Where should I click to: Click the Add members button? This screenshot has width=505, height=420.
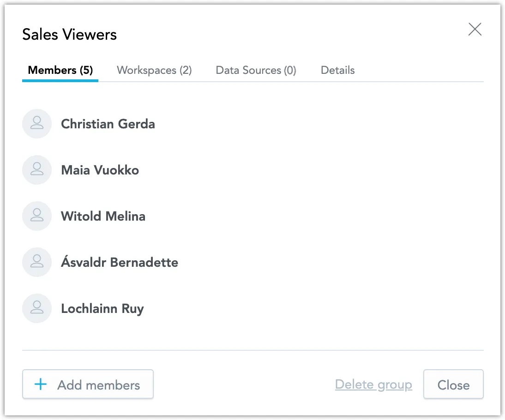(x=88, y=384)
